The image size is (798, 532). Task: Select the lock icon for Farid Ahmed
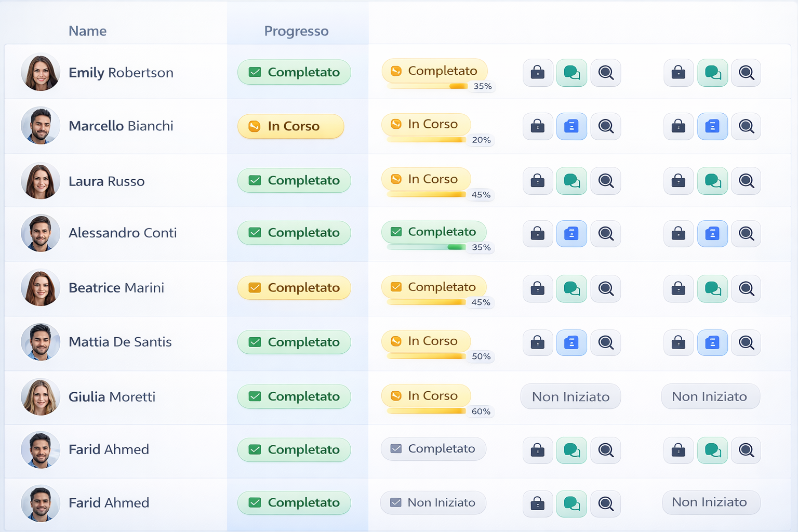(538, 450)
